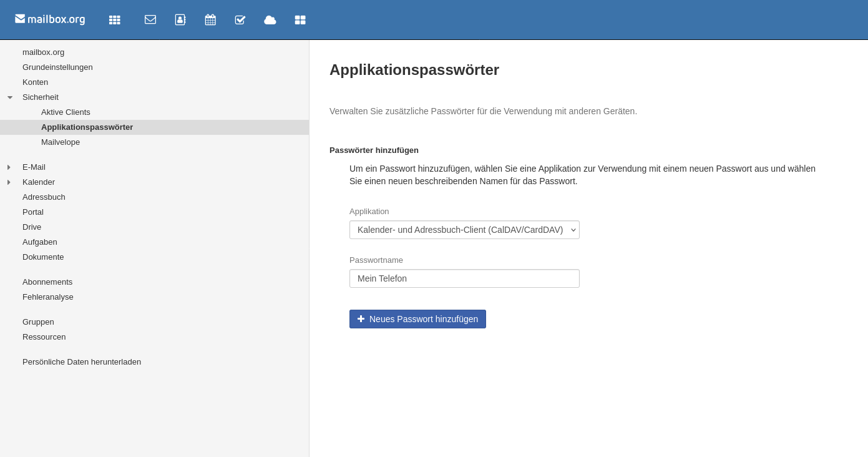Open Adressbuch settings

[x=44, y=197]
